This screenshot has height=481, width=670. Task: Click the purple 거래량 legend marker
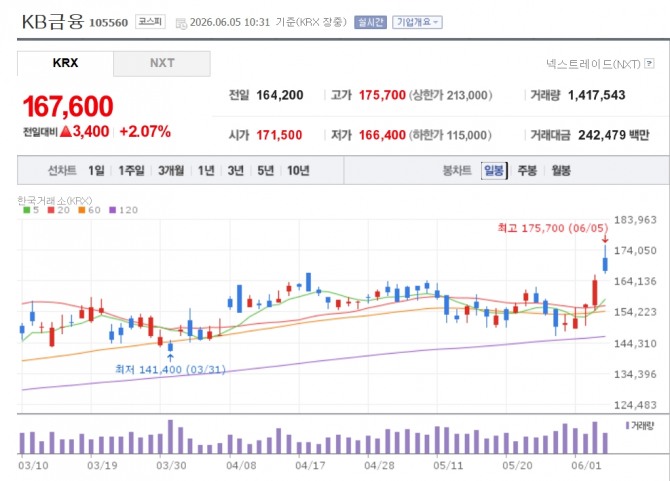[x=627, y=425]
